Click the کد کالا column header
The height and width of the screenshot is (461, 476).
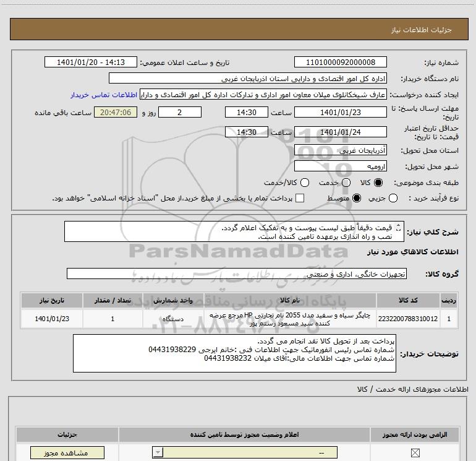(x=408, y=300)
